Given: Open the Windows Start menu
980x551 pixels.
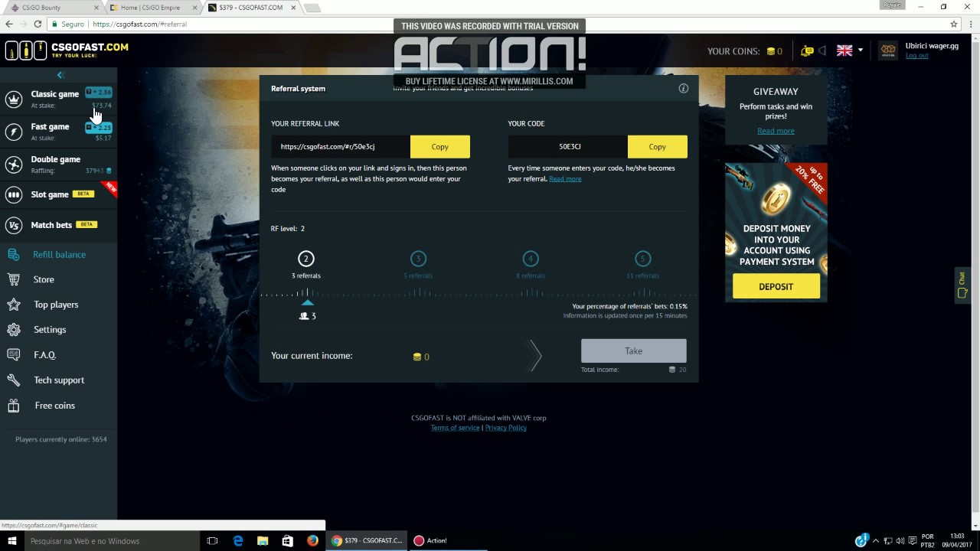Looking at the screenshot, I should pyautogui.click(x=11, y=541).
